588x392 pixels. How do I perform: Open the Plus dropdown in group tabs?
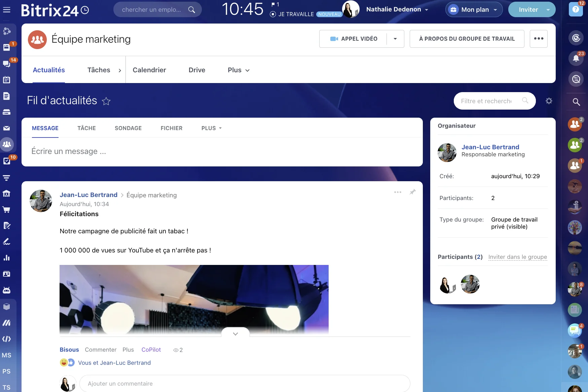click(238, 70)
